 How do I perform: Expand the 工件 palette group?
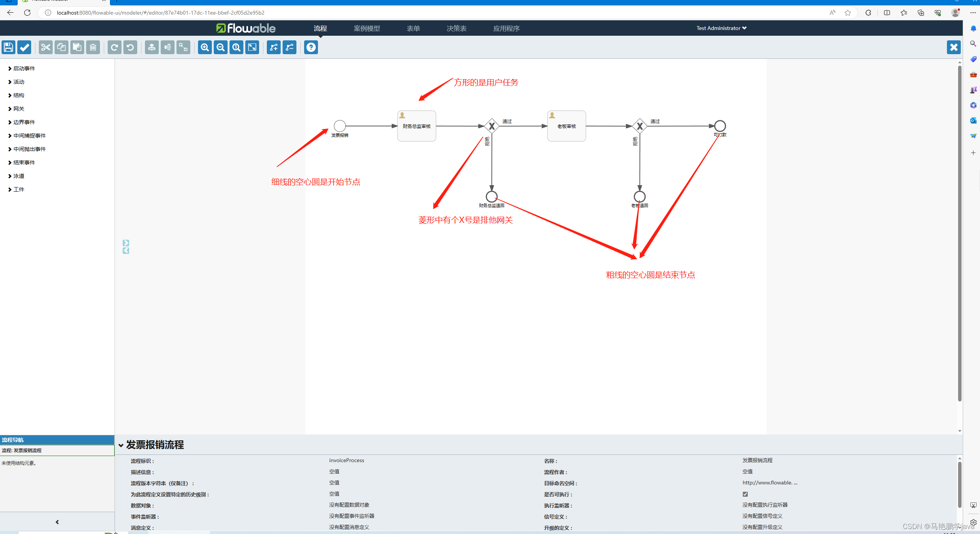(x=16, y=189)
